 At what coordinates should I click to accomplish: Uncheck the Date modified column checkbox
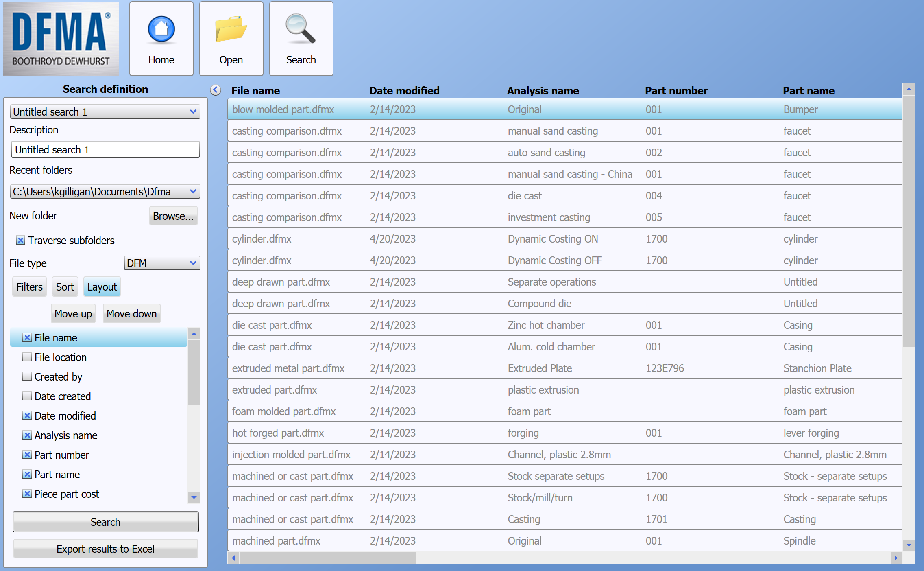27,416
